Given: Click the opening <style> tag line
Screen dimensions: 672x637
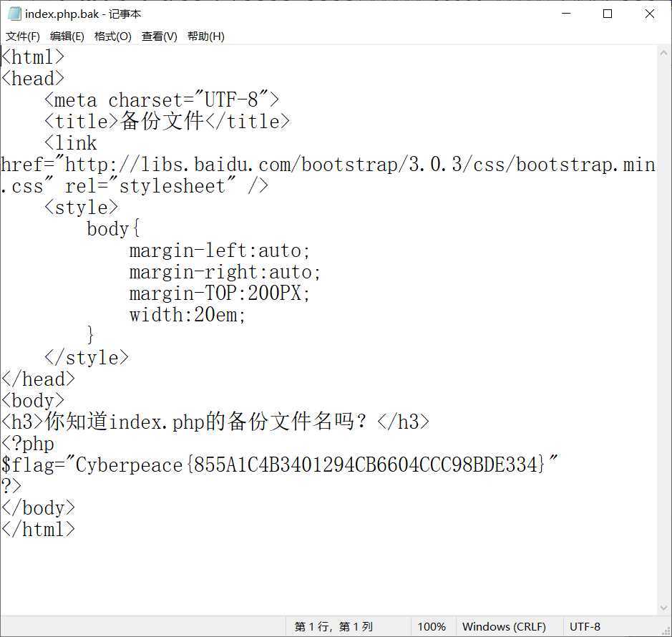Looking at the screenshot, I should pyautogui.click(x=81, y=208).
